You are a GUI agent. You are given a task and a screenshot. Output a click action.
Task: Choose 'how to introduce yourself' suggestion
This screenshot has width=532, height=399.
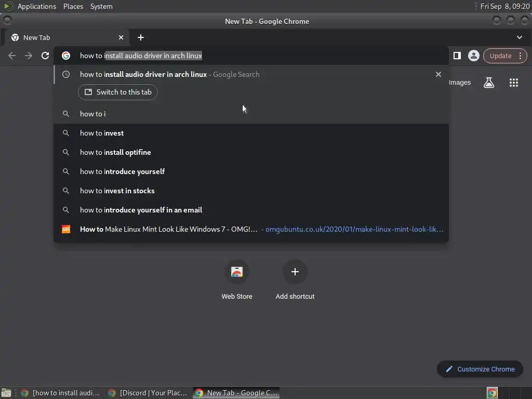click(251, 171)
